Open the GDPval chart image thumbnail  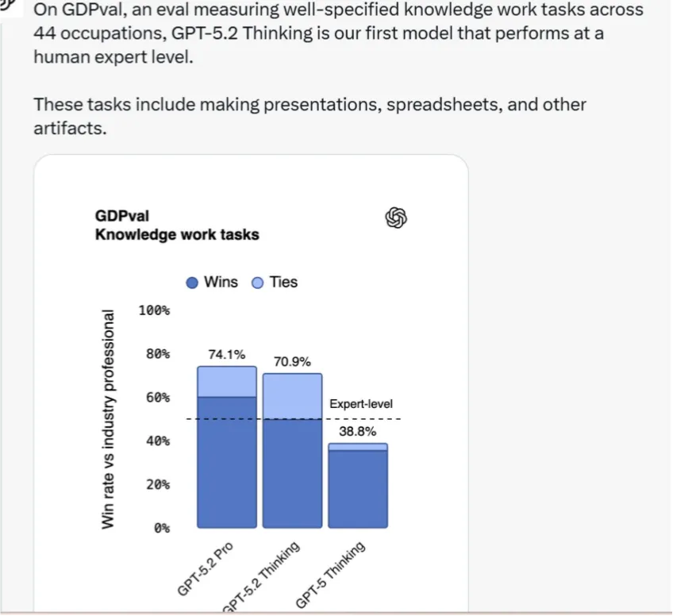[251, 383]
